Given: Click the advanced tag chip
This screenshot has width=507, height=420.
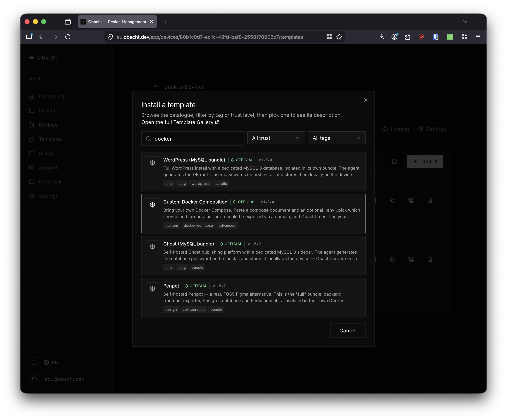Looking at the screenshot, I should point(227,225).
